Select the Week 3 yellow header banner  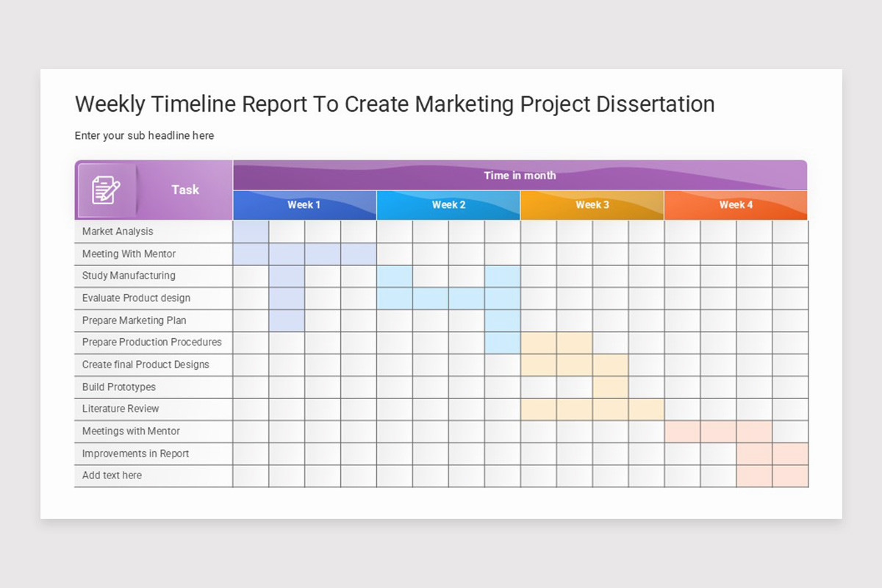592,205
